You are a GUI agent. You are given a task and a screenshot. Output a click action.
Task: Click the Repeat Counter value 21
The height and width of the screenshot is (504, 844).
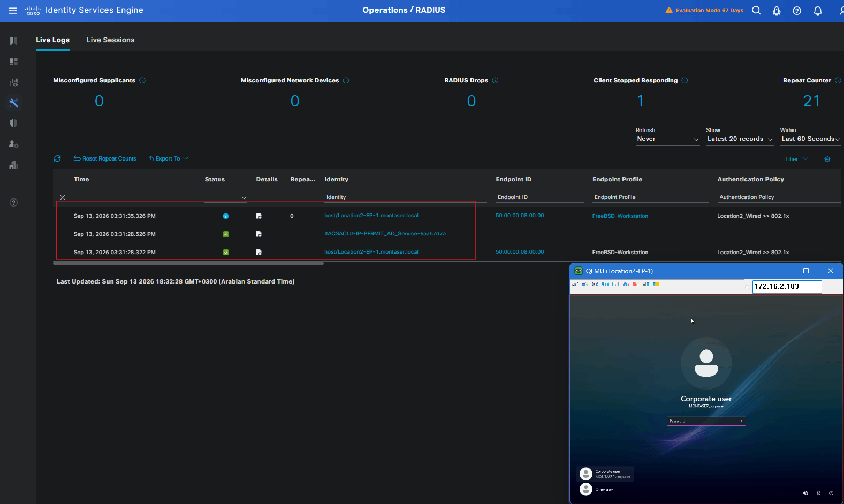[x=811, y=101]
